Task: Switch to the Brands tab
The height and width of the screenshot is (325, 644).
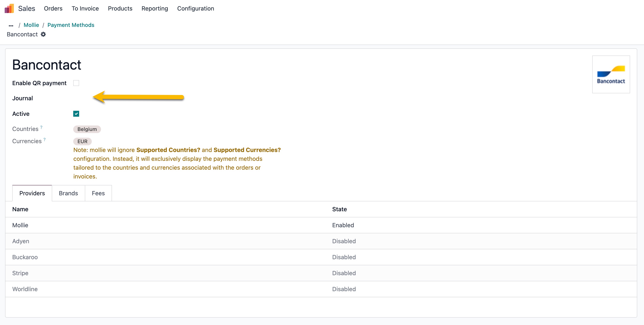Action: click(68, 193)
